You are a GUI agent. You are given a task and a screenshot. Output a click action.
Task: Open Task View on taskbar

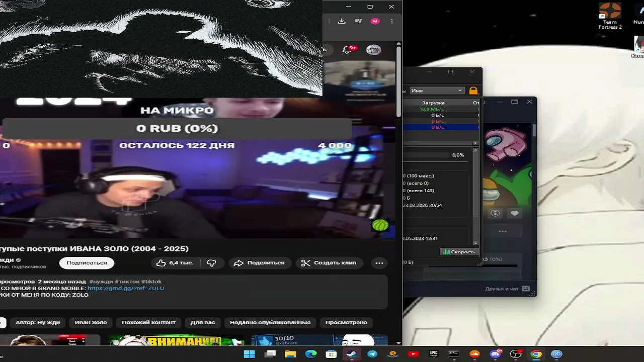pyautogui.click(x=270, y=354)
